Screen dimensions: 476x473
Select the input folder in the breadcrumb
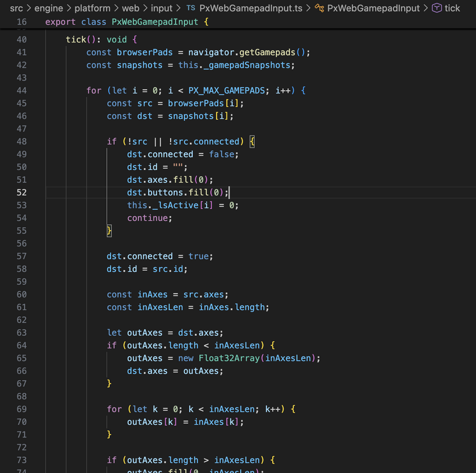point(161,8)
